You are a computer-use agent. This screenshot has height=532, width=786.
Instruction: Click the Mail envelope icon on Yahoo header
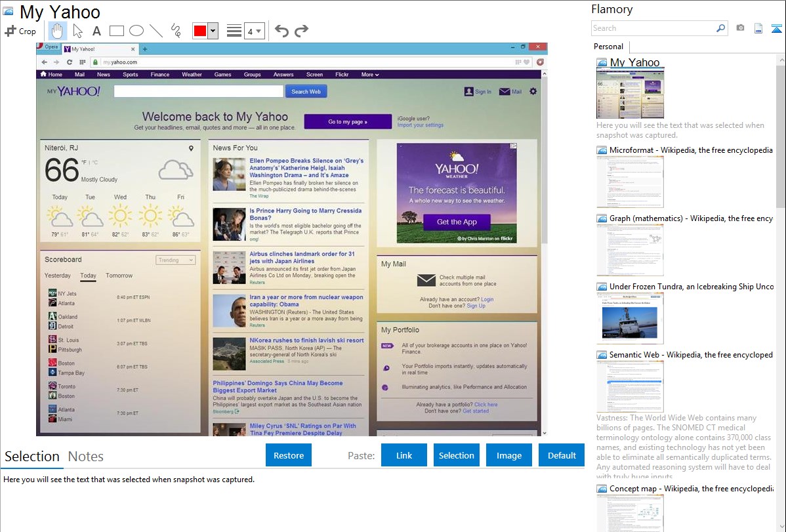point(505,92)
